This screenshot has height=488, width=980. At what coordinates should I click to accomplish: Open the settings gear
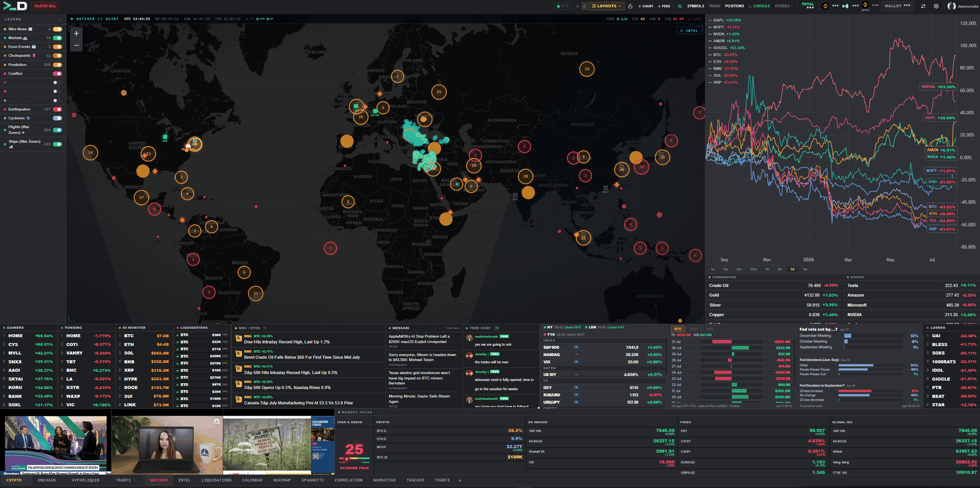click(x=936, y=6)
